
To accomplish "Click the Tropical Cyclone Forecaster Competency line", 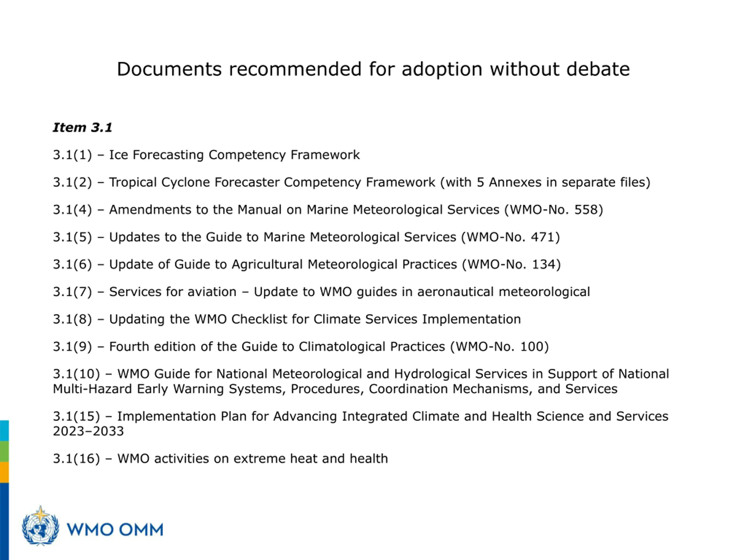I will coord(351,182).
